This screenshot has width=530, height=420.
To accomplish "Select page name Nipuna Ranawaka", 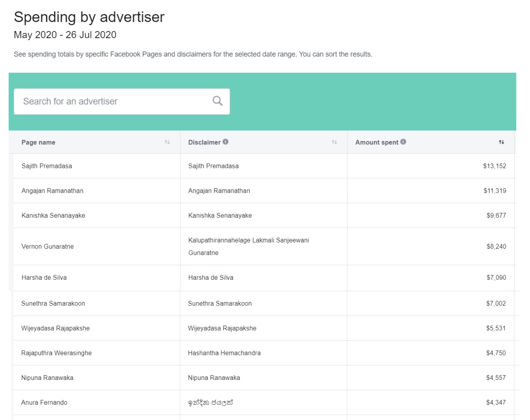I will click(47, 378).
